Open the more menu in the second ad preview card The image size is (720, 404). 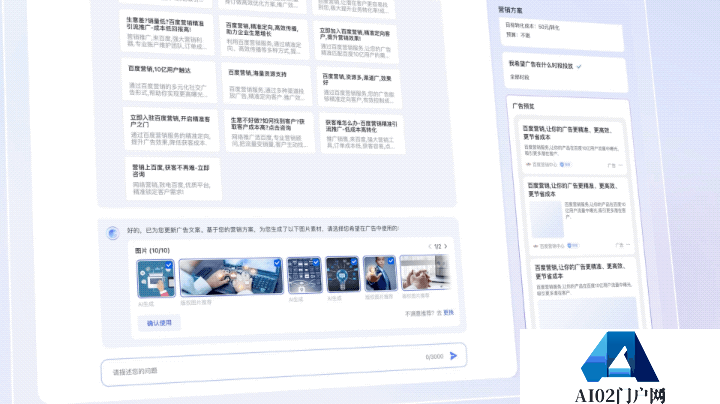[628, 245]
